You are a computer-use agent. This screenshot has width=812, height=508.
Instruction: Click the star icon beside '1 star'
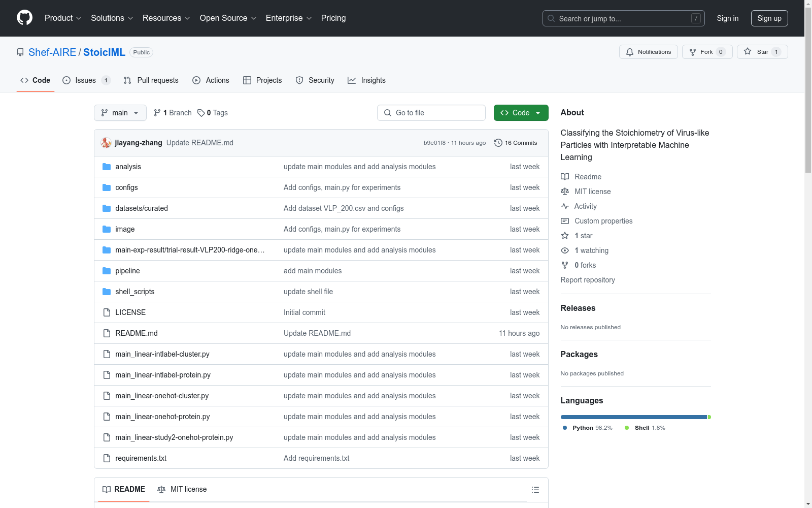pos(565,236)
